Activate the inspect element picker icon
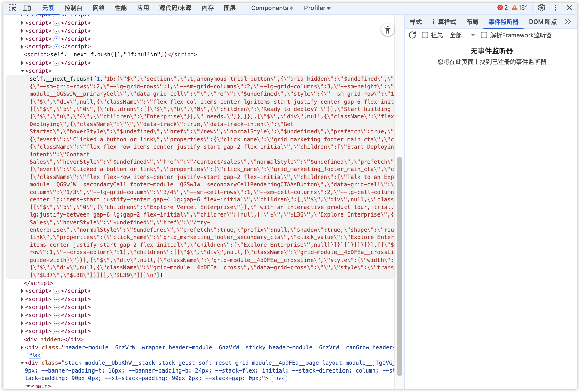Image resolution: width=580 pixels, height=392 pixels. pyautogui.click(x=12, y=8)
